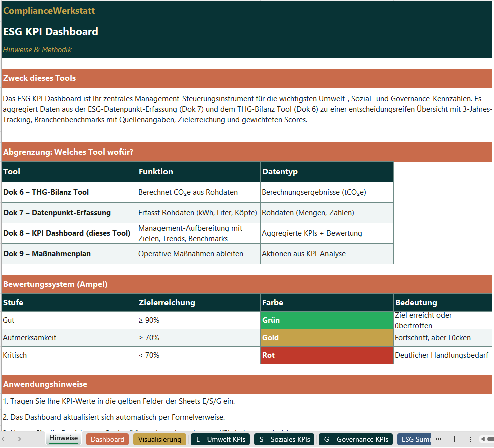The image size is (494, 448).
Task: Open the Visualisierung sheet
Action: pos(159,439)
